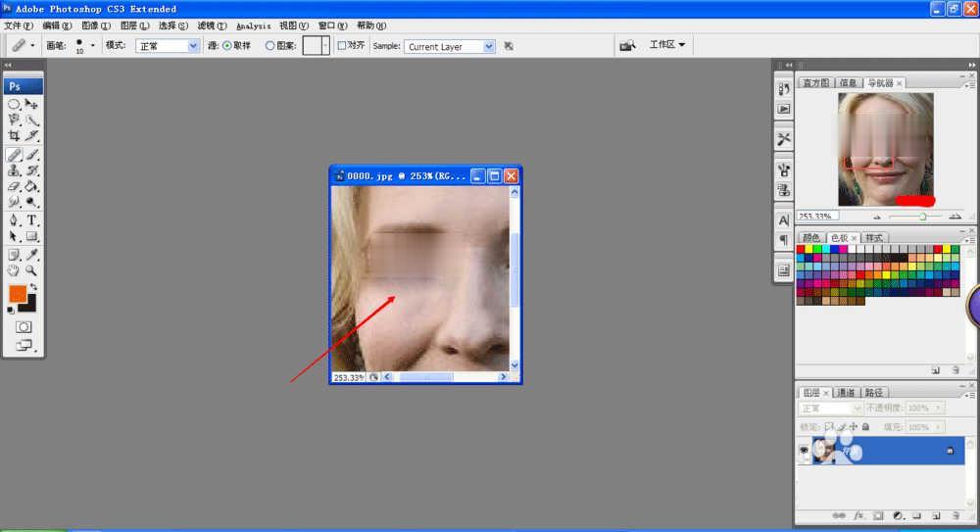Reset default foreground and background colors
Image resolution: width=980 pixels, height=532 pixels.
[x=11, y=310]
